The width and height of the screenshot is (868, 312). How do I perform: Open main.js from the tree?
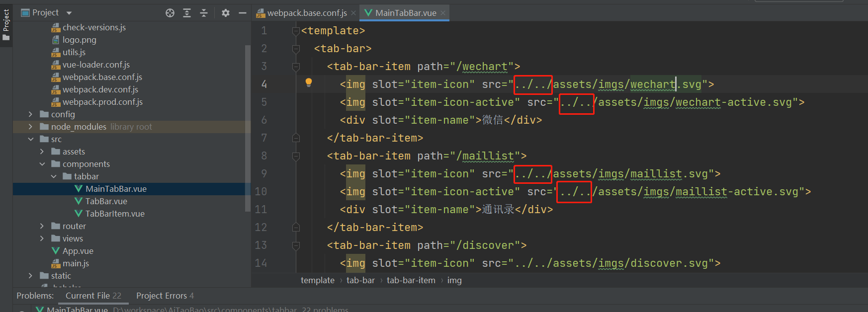click(x=76, y=263)
